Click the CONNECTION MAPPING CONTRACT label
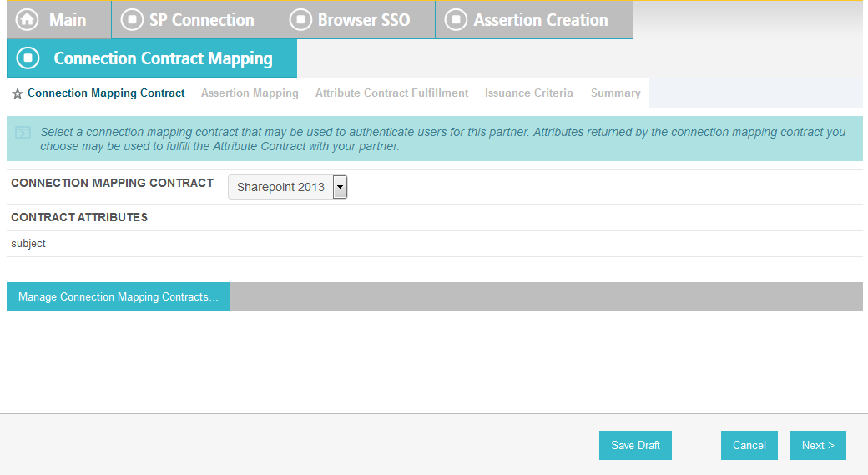This screenshot has height=475, width=868. pos(113,183)
